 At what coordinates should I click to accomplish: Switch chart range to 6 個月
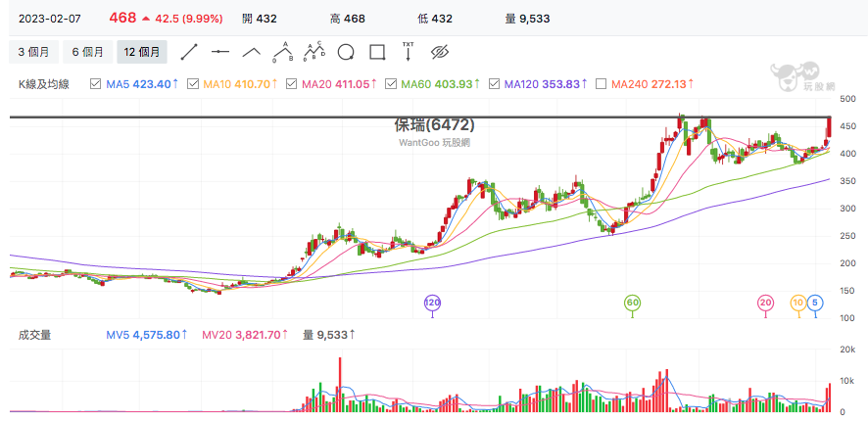point(87,52)
